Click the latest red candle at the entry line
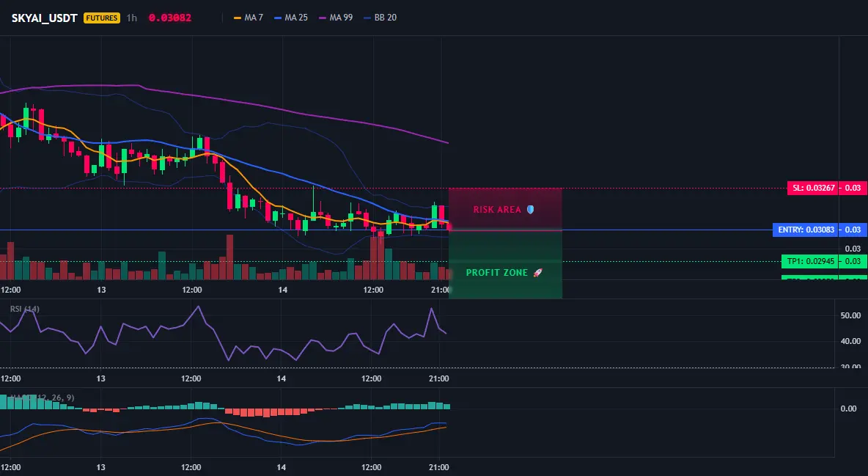868x476 pixels. coord(449,227)
